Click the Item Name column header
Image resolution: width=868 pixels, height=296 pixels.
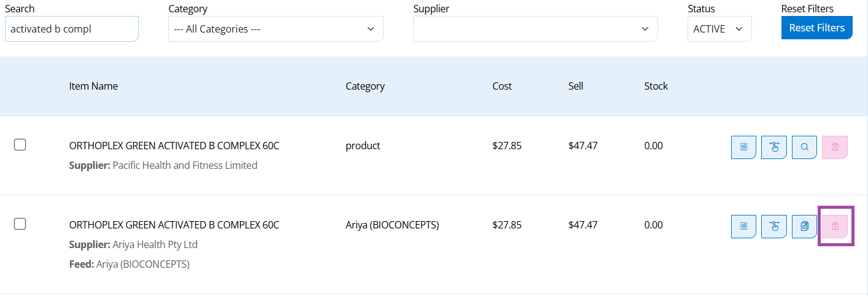pyautogui.click(x=93, y=86)
